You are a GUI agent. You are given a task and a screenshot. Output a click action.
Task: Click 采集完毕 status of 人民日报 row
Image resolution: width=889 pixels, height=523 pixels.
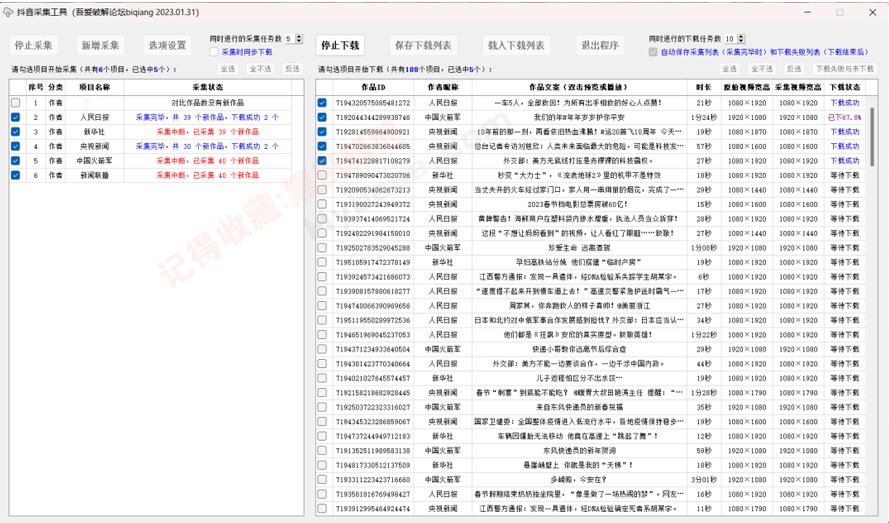(x=207, y=117)
